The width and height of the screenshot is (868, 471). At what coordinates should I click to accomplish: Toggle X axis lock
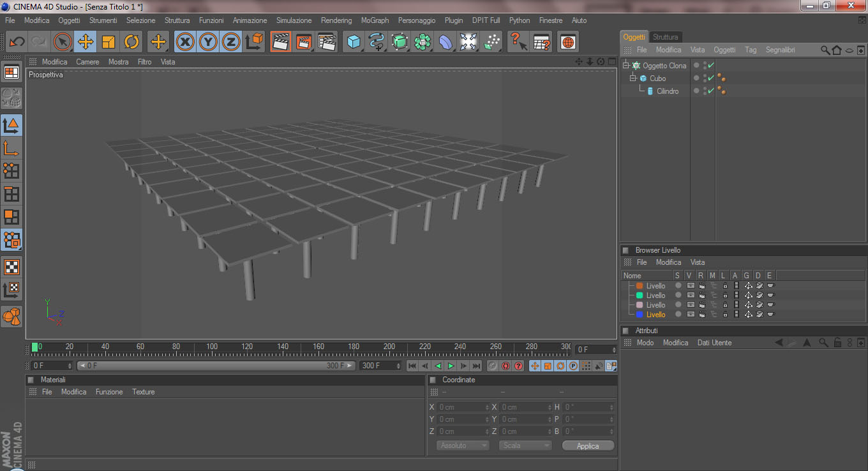[185, 42]
